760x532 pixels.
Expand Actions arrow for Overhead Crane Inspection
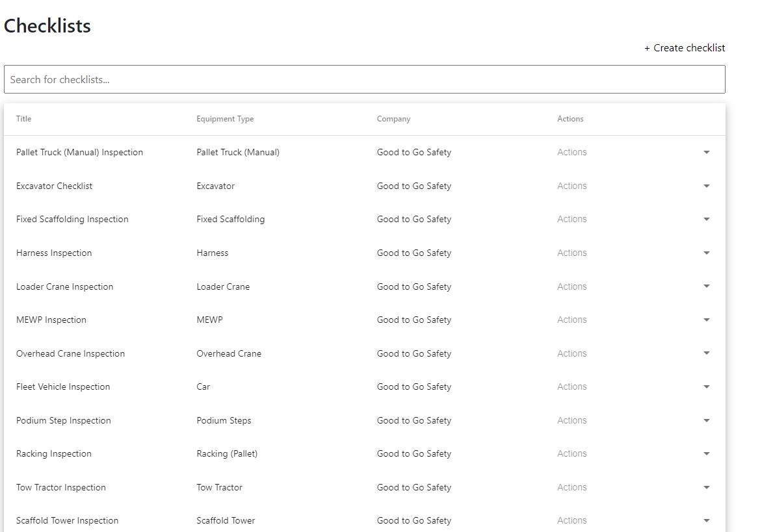706,353
